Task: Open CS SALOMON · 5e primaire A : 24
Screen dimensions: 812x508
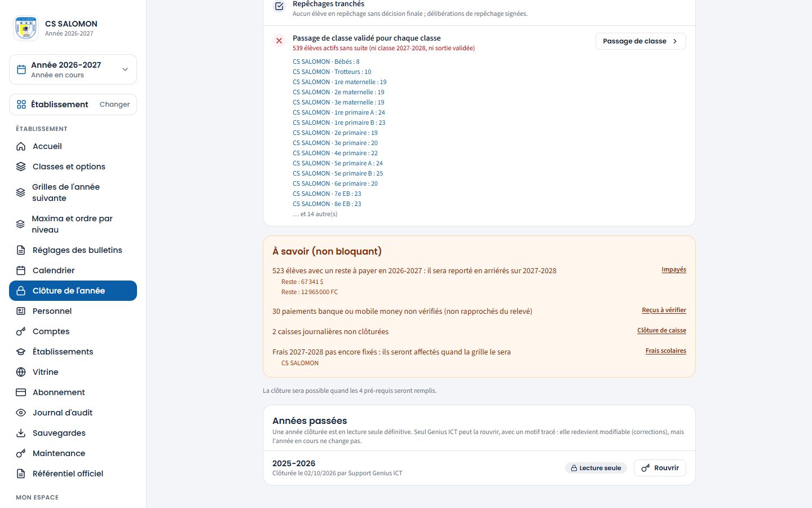Action: 338,163
